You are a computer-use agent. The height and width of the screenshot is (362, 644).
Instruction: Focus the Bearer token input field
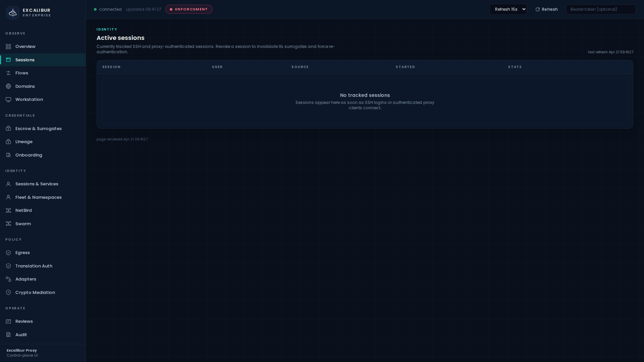click(600, 9)
